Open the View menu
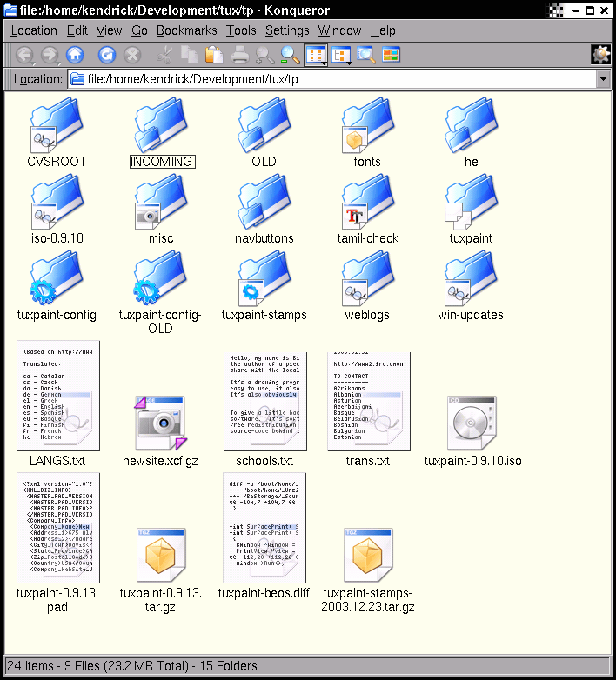 coord(110,30)
